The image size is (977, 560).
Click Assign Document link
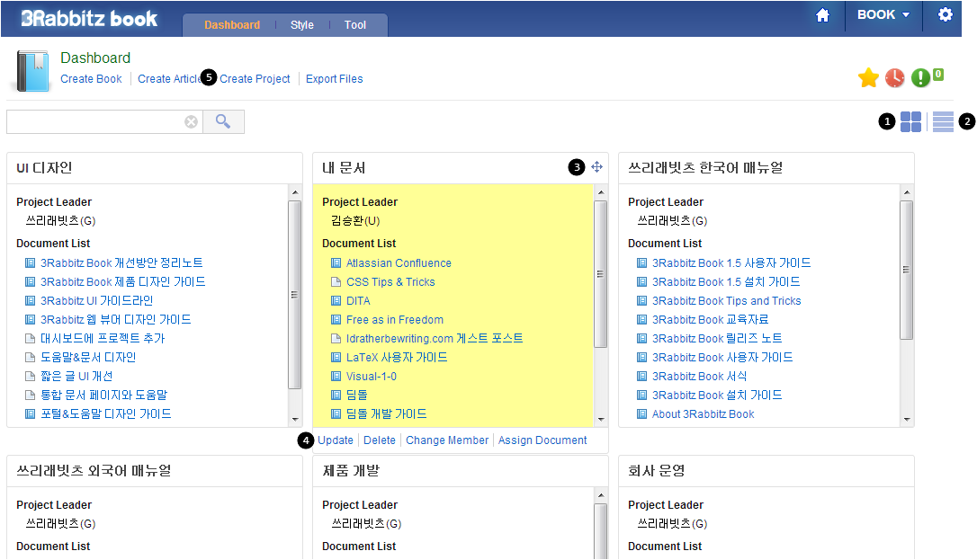[542, 440]
